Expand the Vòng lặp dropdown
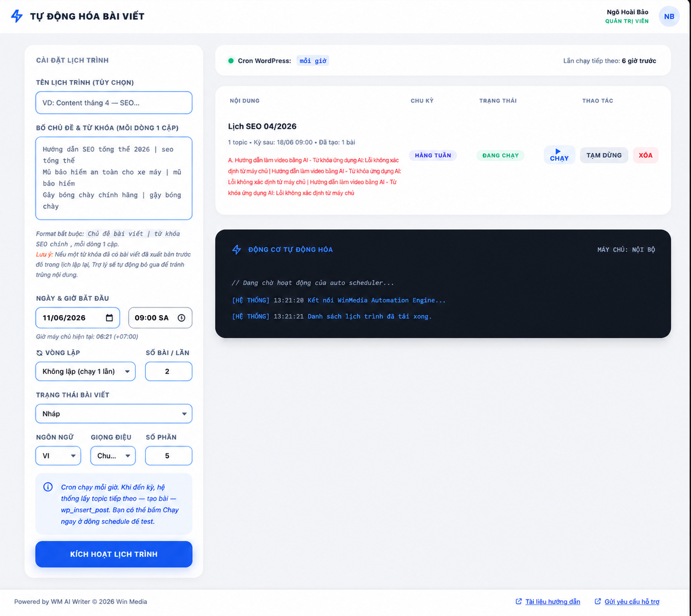691x616 pixels. (x=86, y=371)
